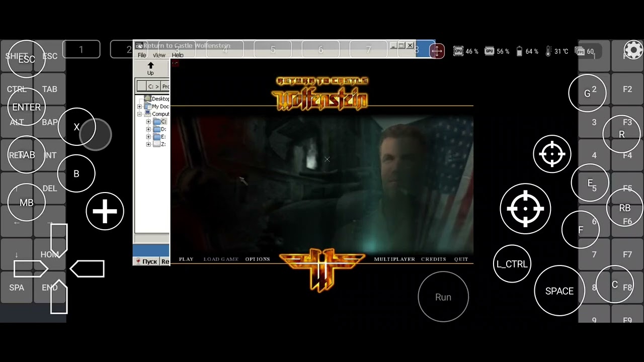
Task: Open CREDITS in the game menu
Action: 434,259
